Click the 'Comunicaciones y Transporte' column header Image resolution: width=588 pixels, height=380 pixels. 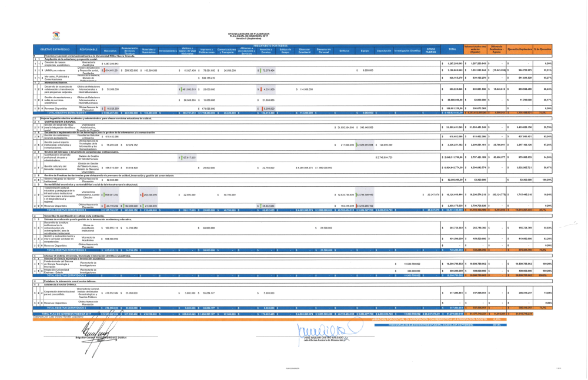point(226,51)
